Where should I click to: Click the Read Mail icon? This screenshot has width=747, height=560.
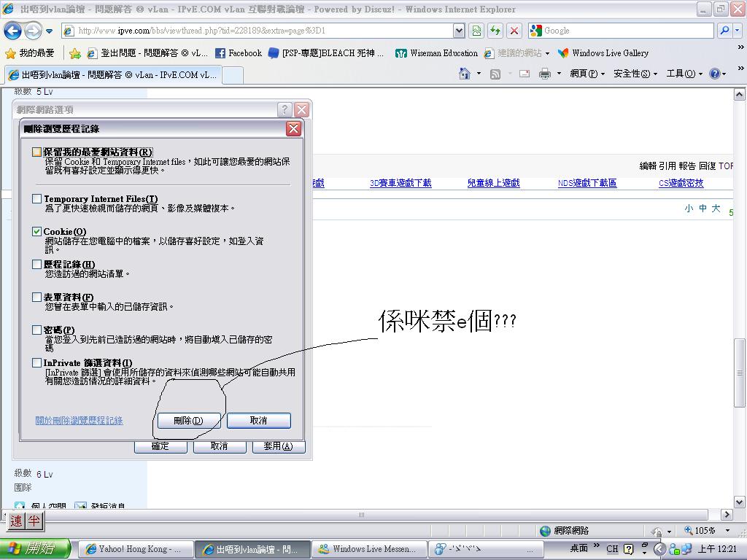coord(525,74)
